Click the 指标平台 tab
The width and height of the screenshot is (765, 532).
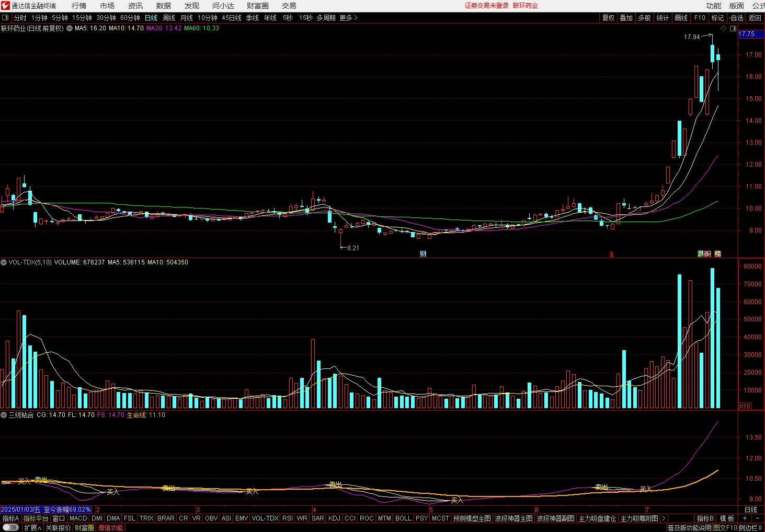36,518
